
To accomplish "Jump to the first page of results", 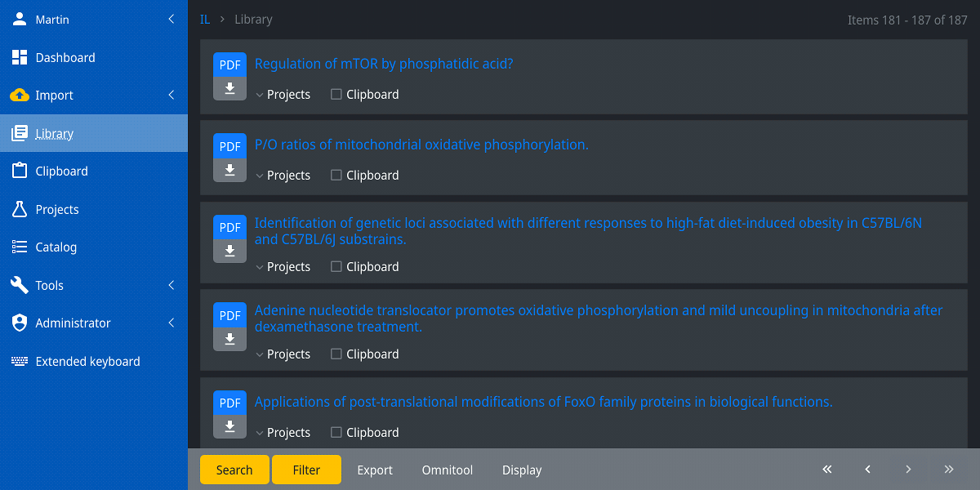I will [x=826, y=470].
